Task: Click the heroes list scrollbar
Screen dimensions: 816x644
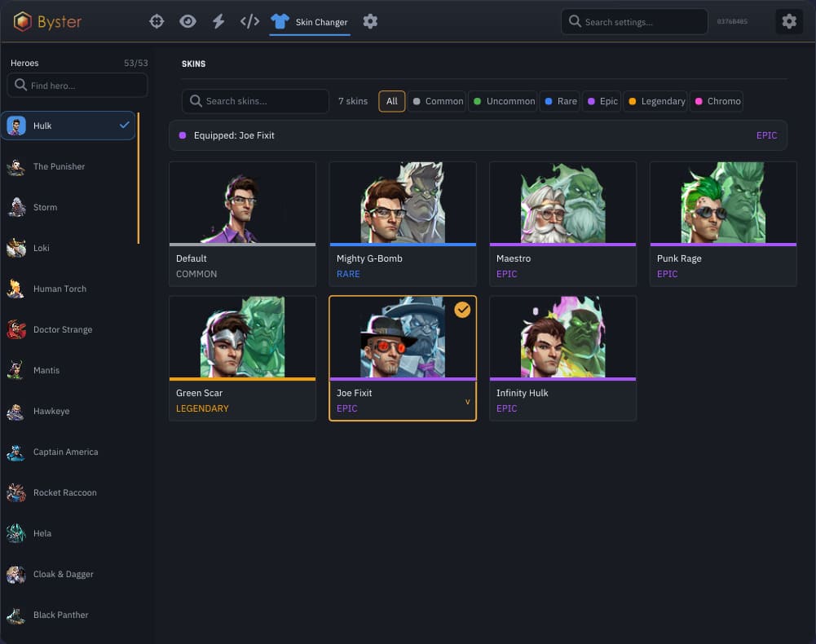Action: (x=139, y=178)
